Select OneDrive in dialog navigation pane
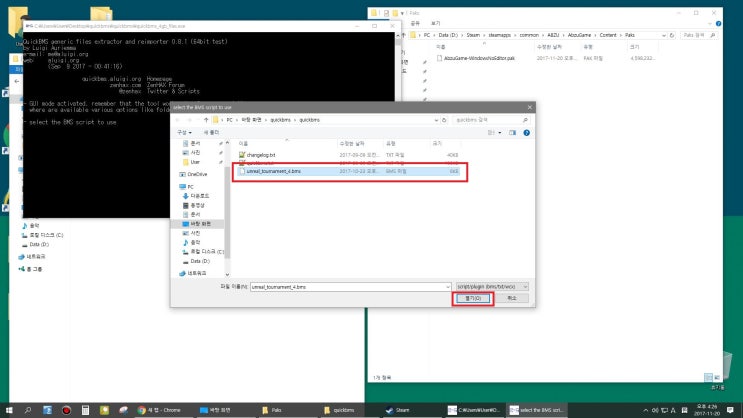Screen dimensions: 743x418 click(x=195, y=173)
